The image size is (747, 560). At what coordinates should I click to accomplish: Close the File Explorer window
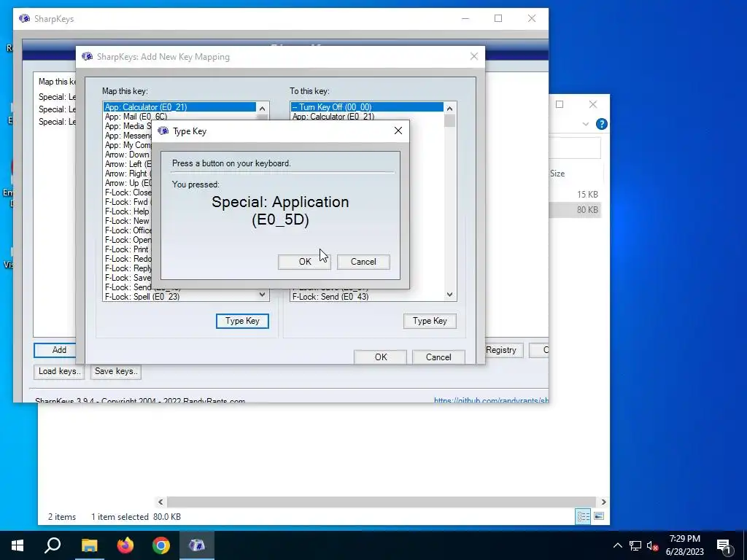point(593,104)
